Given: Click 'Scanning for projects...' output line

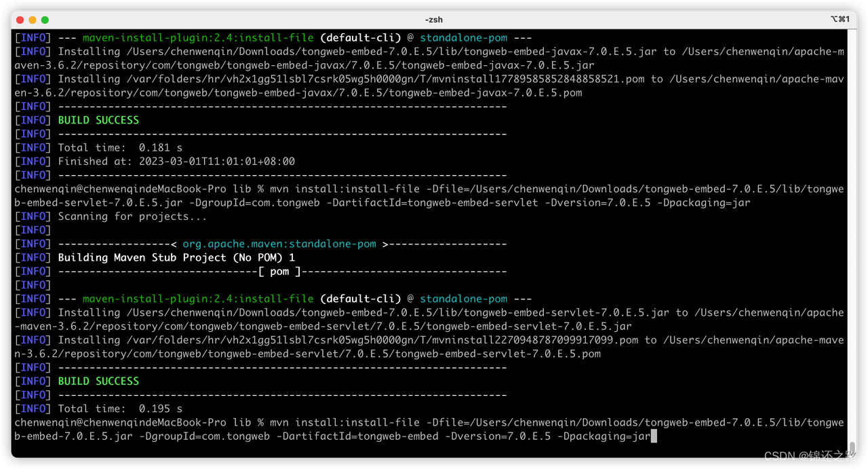Looking at the screenshot, I should tap(132, 217).
